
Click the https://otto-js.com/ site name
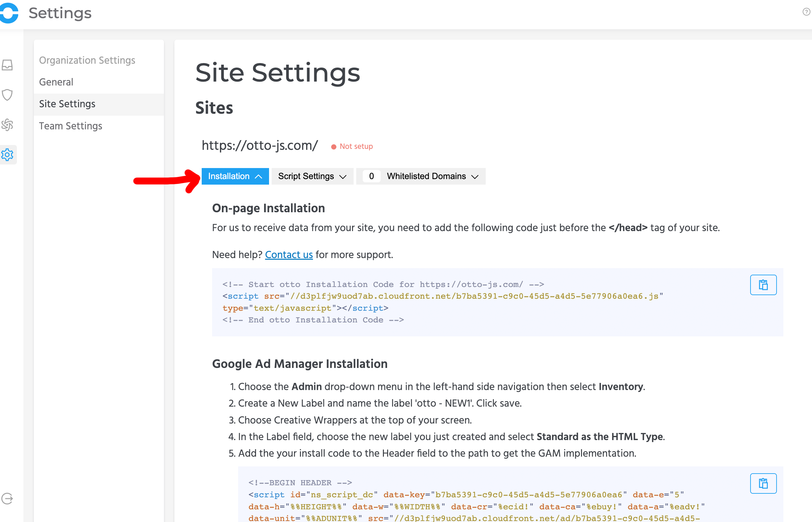(260, 145)
